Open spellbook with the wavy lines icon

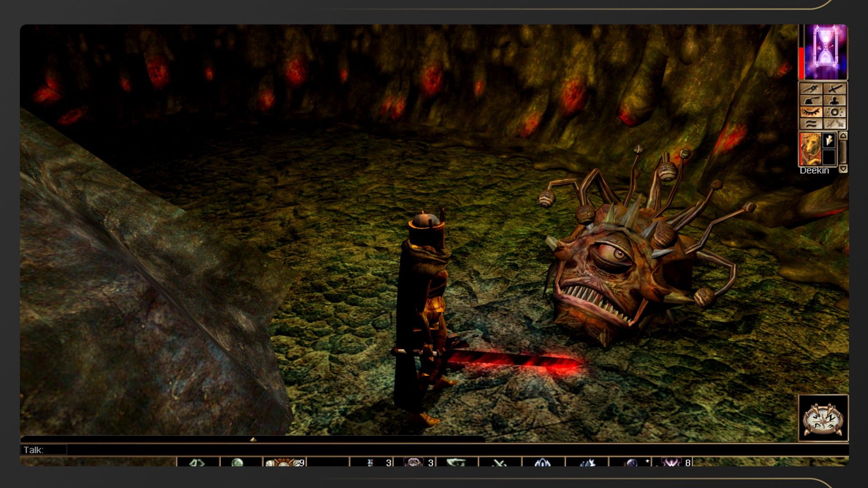click(811, 123)
